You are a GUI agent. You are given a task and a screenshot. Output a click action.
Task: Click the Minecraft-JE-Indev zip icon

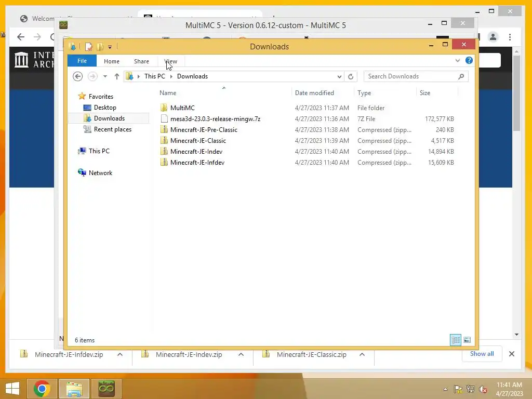tap(164, 151)
